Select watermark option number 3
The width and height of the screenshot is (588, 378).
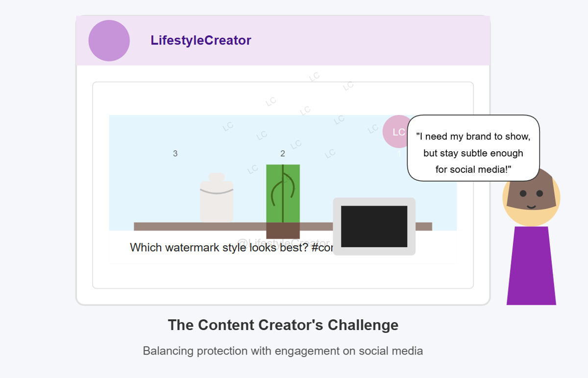[175, 154]
